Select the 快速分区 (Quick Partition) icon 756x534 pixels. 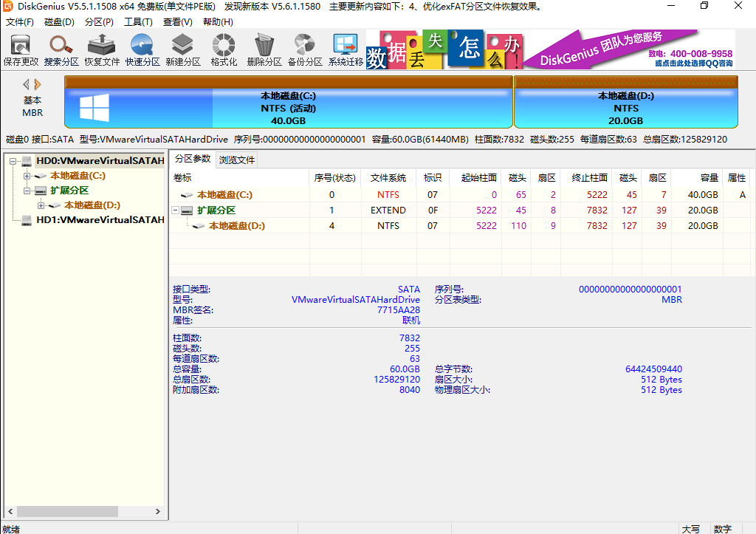coord(142,49)
